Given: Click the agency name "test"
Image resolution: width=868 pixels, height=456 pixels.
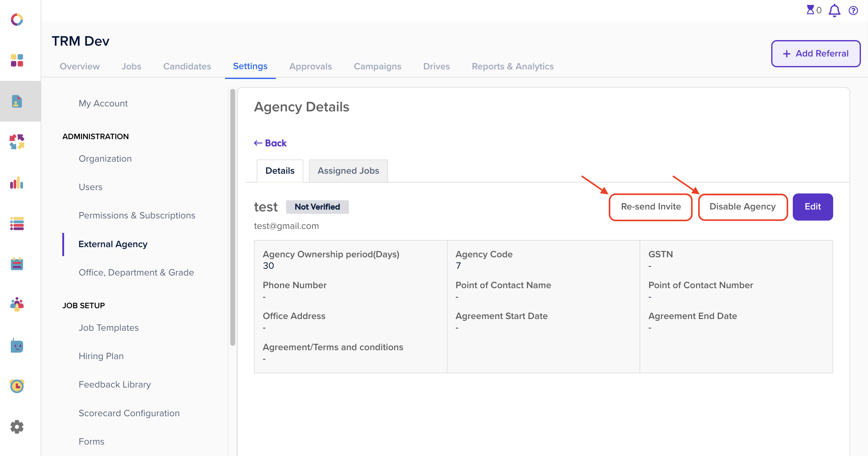Looking at the screenshot, I should [265, 207].
